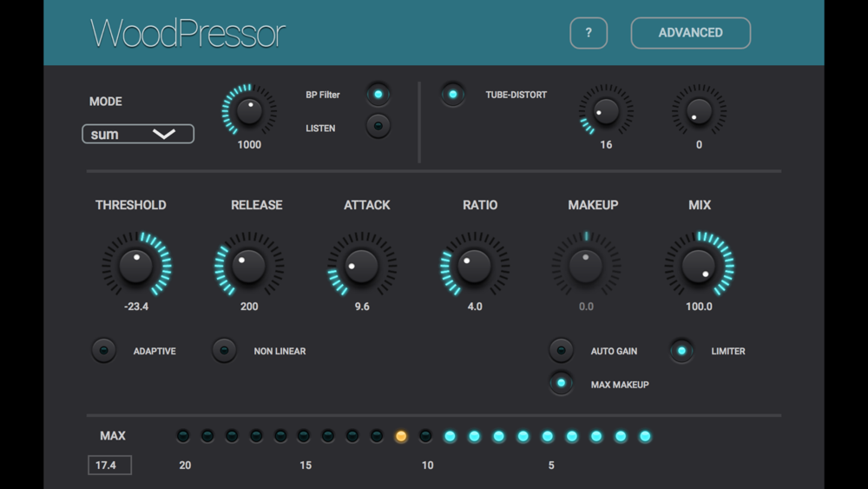Click the RELEASE knob
Screen dimensions: 868x489
coord(249,265)
